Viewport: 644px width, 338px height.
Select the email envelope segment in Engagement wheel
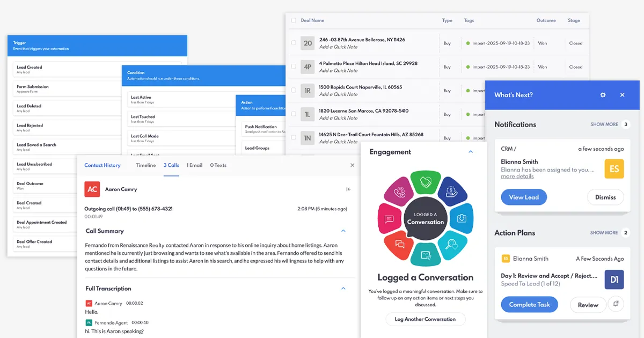click(x=426, y=255)
